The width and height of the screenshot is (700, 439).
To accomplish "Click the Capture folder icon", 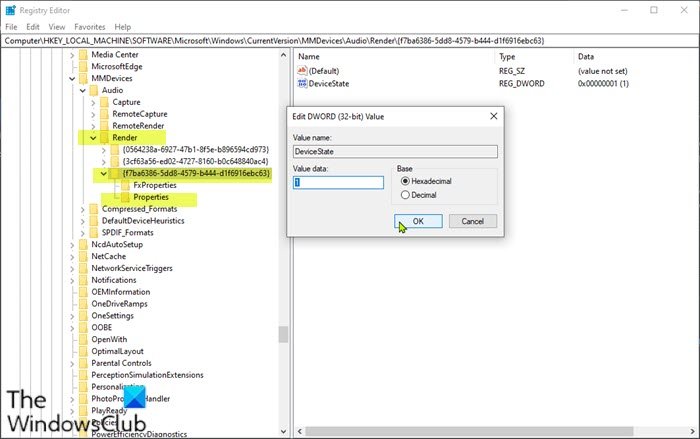I will coord(104,102).
